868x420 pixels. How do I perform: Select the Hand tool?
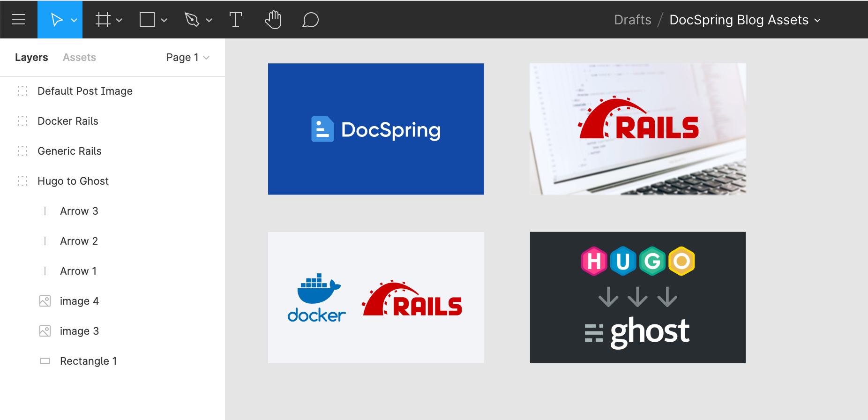(273, 20)
